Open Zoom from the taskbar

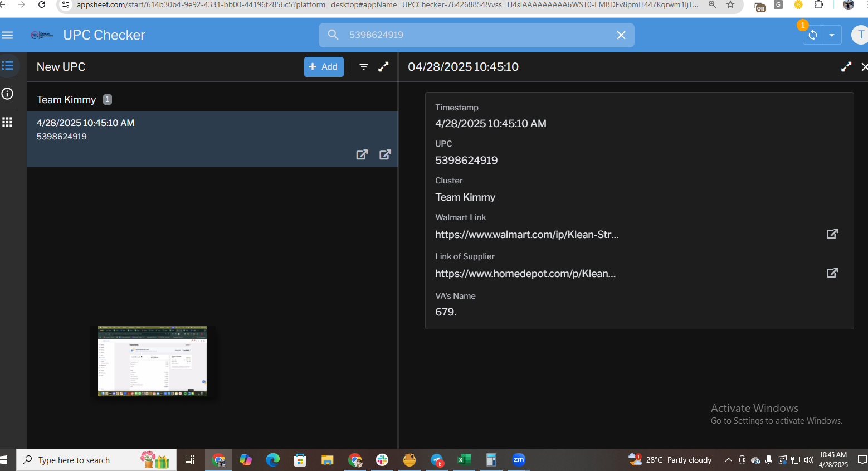click(x=519, y=460)
